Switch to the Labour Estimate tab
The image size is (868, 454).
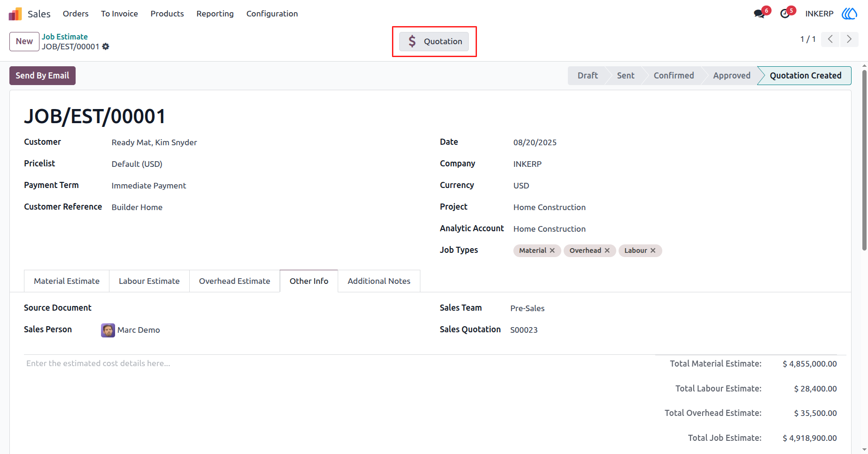click(x=149, y=281)
